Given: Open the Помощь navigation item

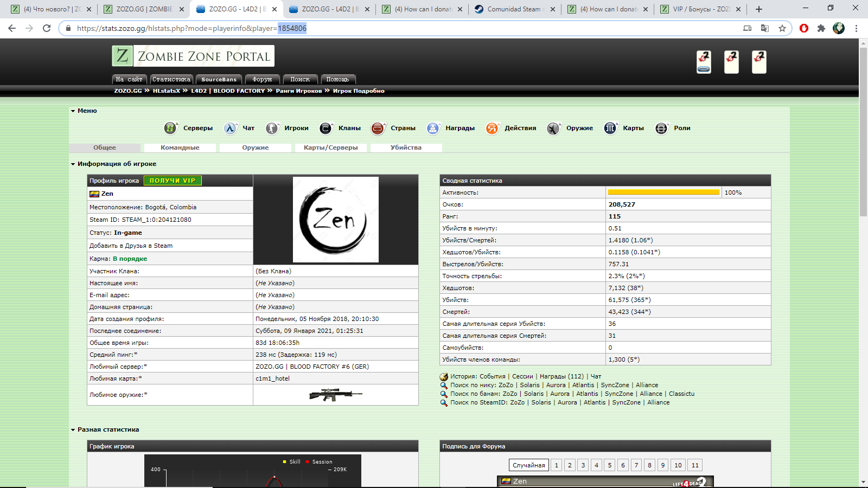Looking at the screenshot, I should click(x=338, y=79).
